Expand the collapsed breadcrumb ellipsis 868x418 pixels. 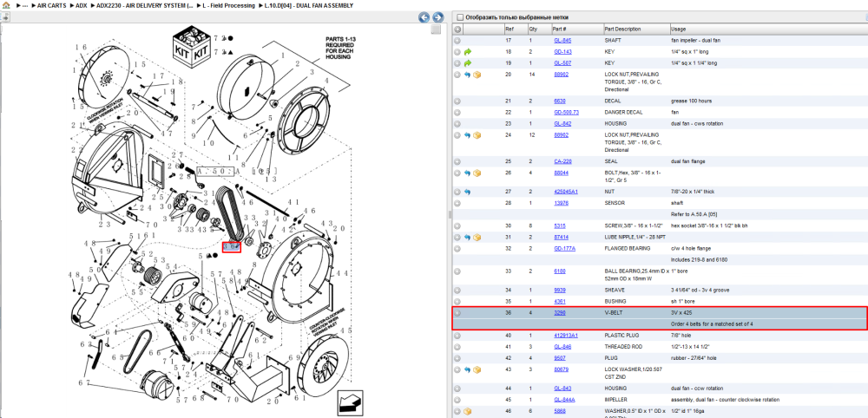24,5
